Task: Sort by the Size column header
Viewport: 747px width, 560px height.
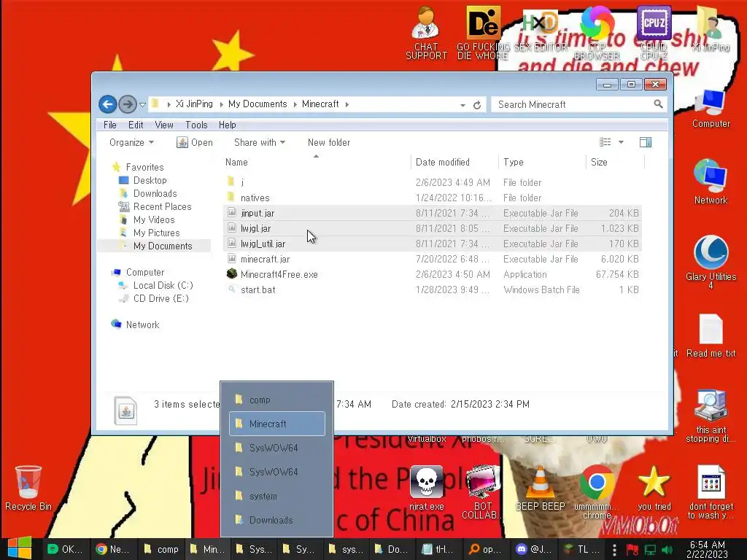Action: (615, 162)
